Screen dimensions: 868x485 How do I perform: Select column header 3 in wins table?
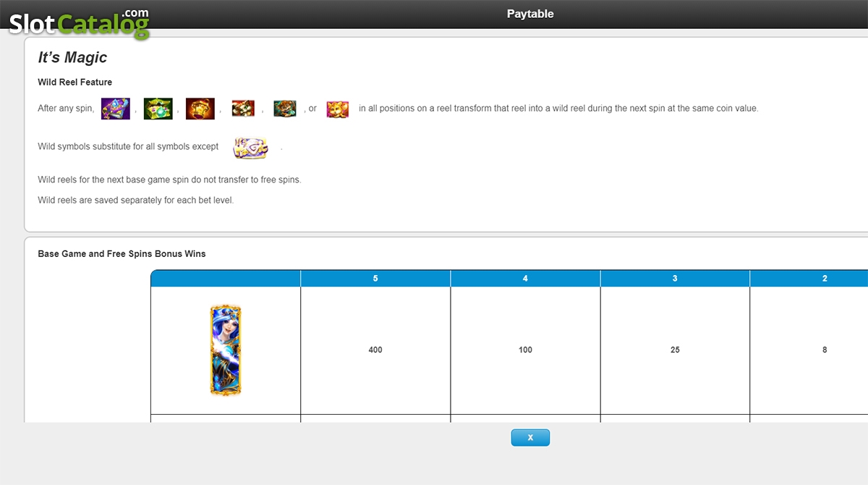[x=675, y=279]
